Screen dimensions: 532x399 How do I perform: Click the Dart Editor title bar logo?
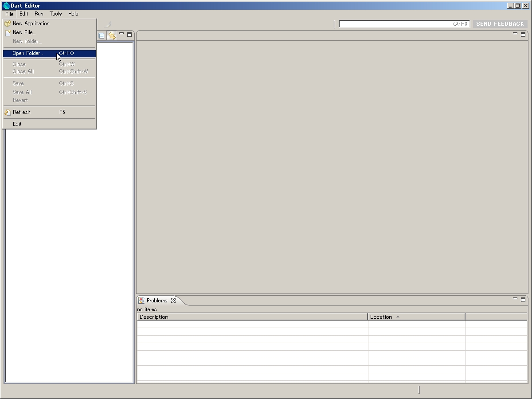tap(6, 6)
